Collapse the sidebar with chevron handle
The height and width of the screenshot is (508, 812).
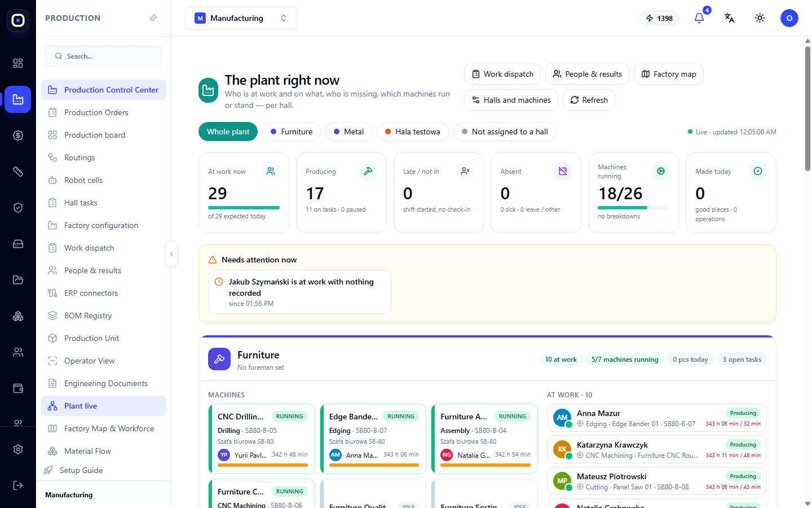pos(171,254)
